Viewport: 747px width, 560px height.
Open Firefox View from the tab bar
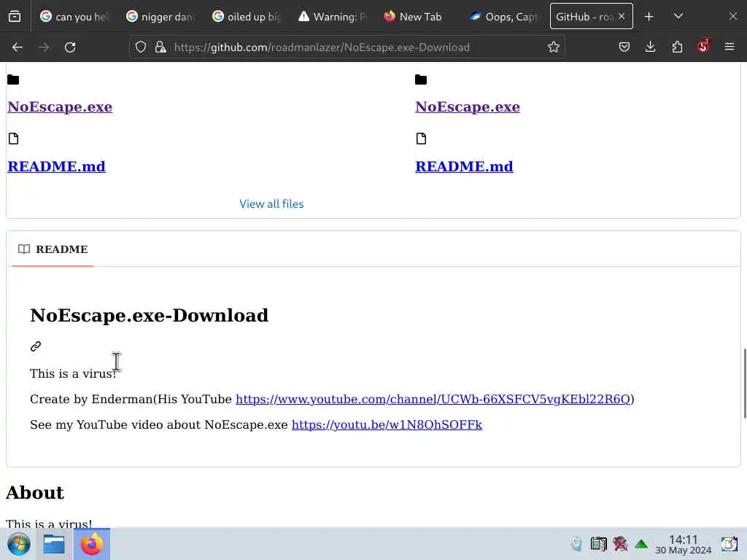coord(15,17)
